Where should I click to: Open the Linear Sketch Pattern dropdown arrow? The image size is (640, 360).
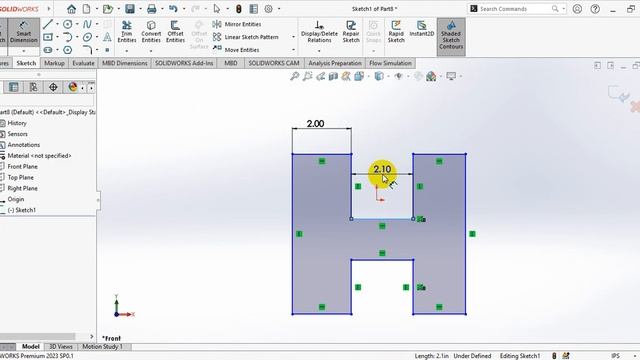click(x=293, y=37)
